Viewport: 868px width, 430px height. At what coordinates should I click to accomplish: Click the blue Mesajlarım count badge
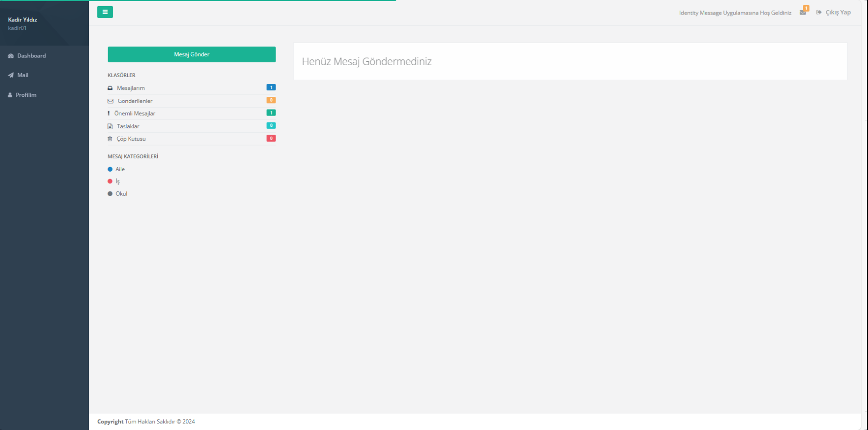point(271,87)
